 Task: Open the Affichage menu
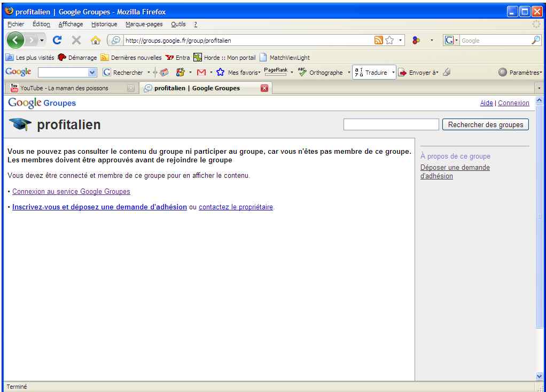[x=71, y=24]
